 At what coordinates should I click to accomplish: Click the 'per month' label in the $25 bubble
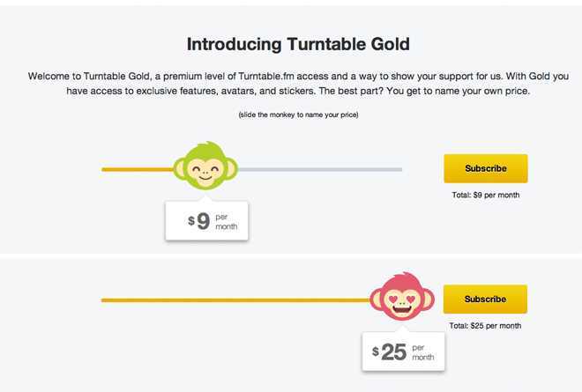[423, 352]
